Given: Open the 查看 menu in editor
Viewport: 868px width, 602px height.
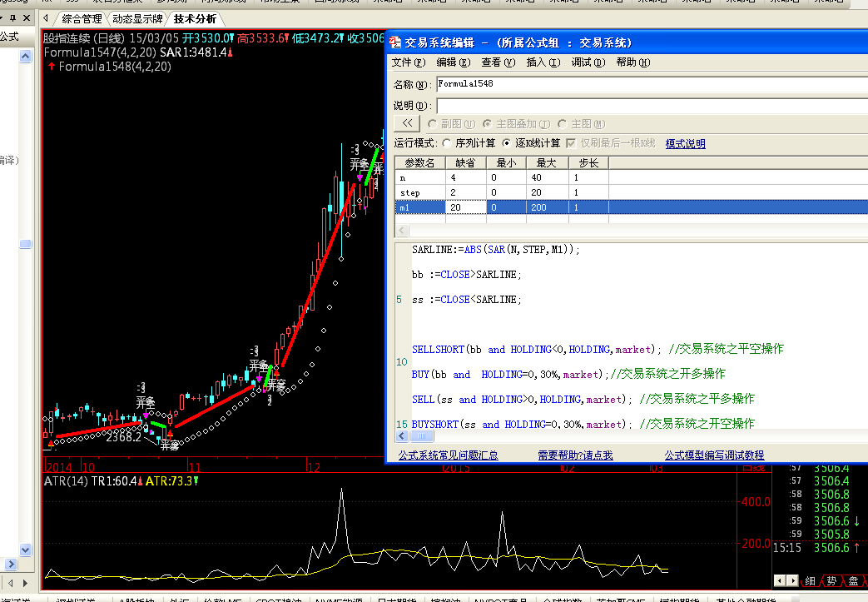Looking at the screenshot, I should click(x=498, y=62).
